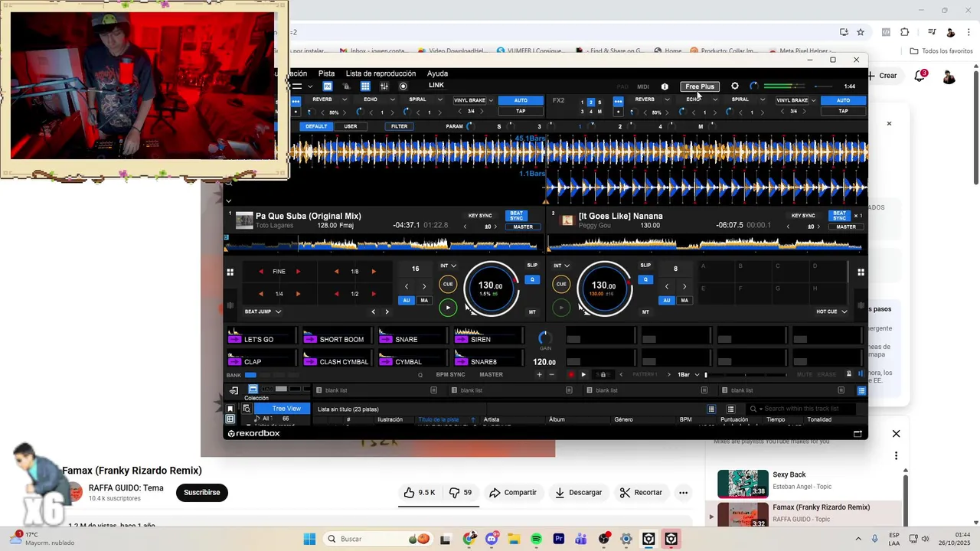Toggle BEAT SYNC on deck 1
Screen dimensions: 980x551
click(517, 216)
